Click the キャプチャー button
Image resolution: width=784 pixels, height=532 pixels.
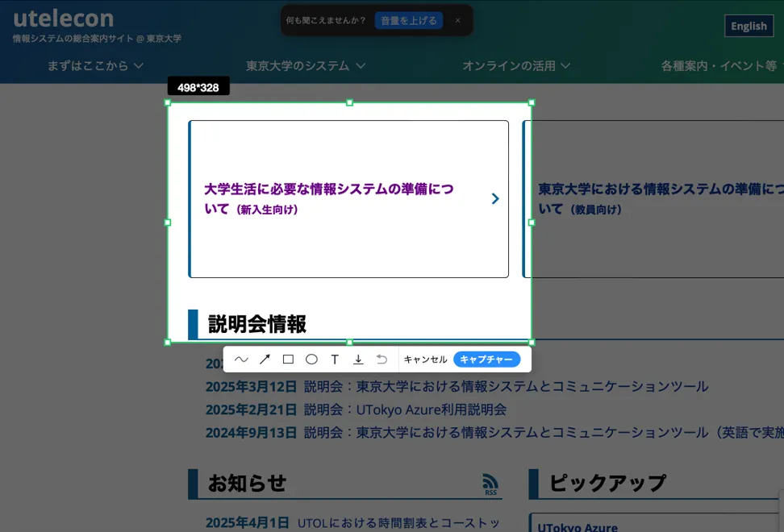486,360
